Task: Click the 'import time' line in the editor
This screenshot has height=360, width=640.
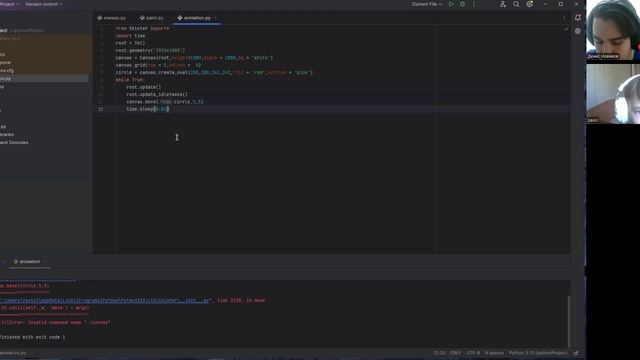Action: tap(130, 36)
